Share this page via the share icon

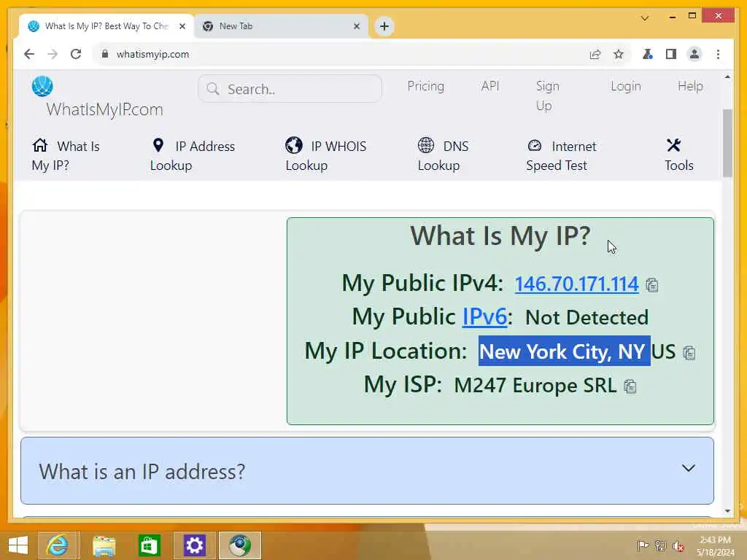point(595,54)
